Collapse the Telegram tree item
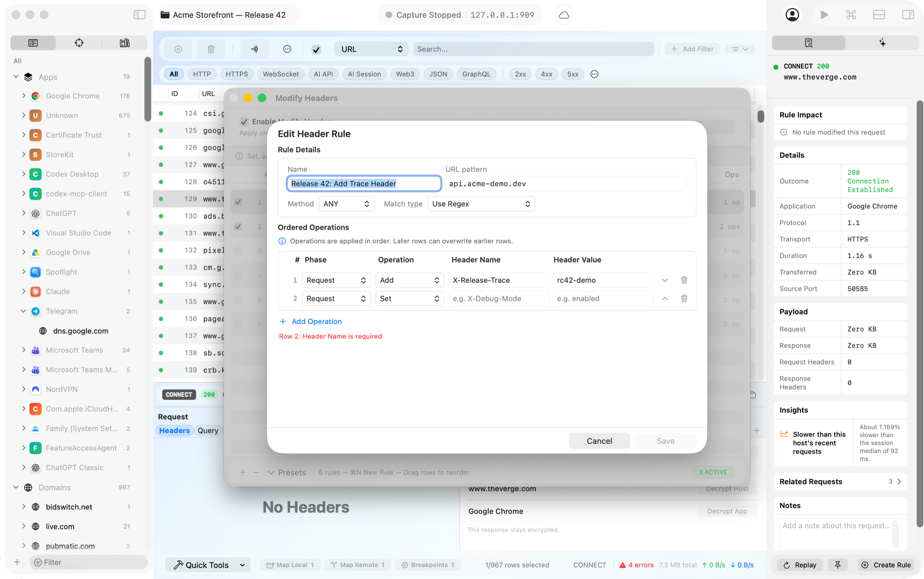The image size is (924, 579). [23, 311]
